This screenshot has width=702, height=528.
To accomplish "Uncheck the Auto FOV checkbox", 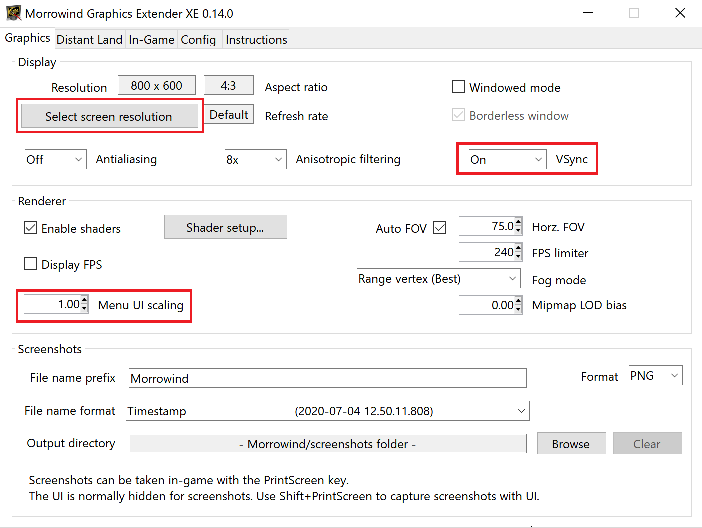I will pos(440,229).
